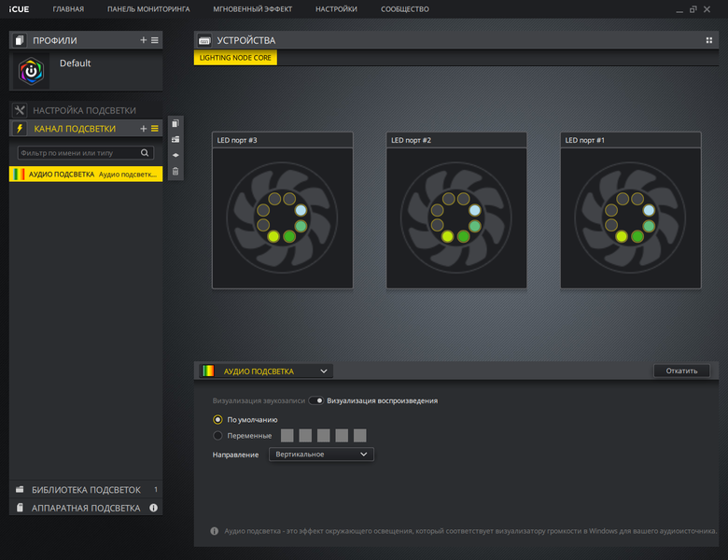The width and height of the screenshot is (728, 560).
Task: Add a new profile with the plus icon
Action: coord(144,40)
